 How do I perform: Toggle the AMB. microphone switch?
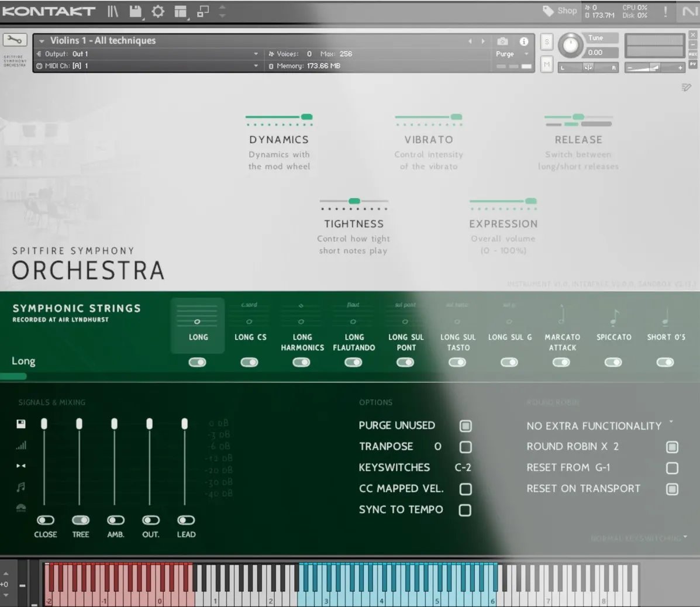click(x=116, y=520)
